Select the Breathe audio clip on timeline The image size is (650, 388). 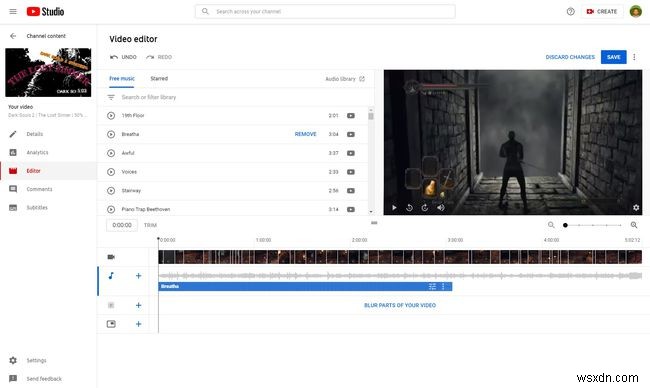[305, 286]
